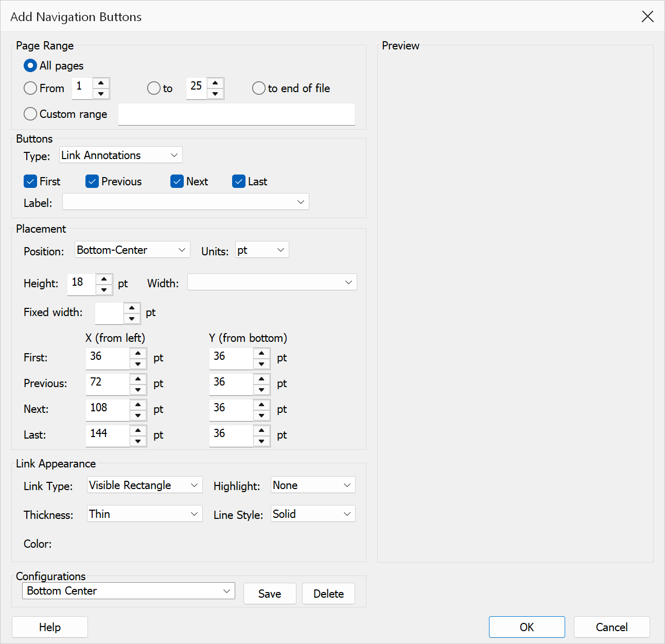Expand the Position dropdown set to Bottom-Center
The image size is (665, 644).
[132, 250]
